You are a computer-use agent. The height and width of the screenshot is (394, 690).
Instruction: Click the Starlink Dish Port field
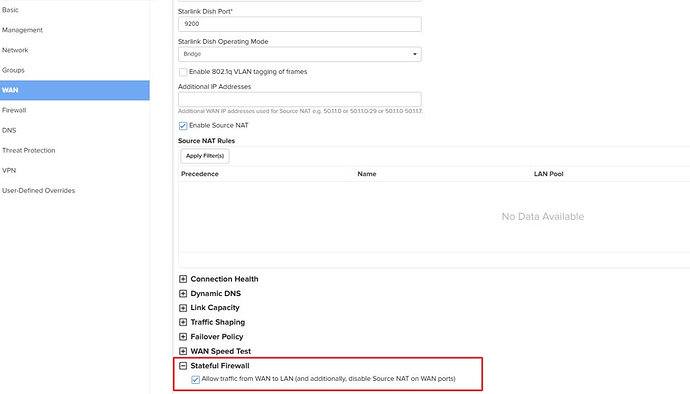point(300,24)
